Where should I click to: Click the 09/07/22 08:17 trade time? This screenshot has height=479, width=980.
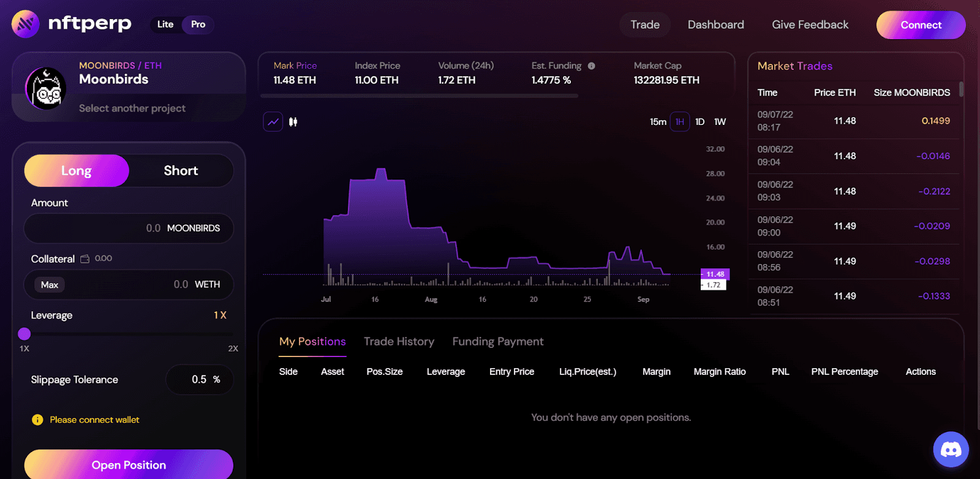pyautogui.click(x=775, y=121)
